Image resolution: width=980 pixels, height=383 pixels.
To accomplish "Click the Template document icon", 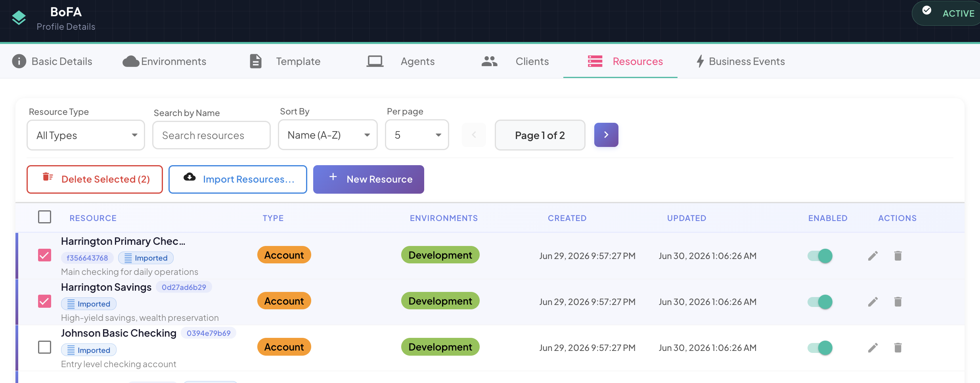I will click(256, 61).
